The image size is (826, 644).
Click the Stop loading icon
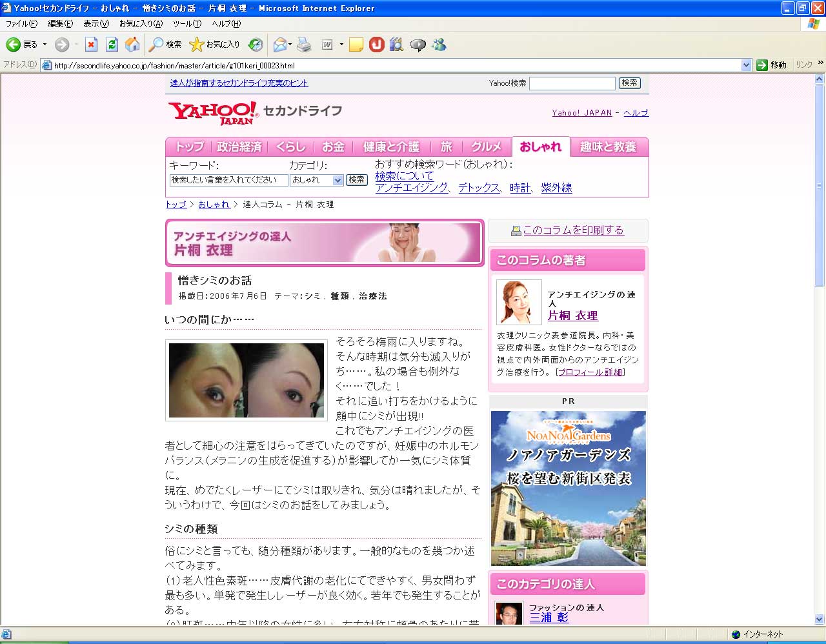click(x=91, y=45)
